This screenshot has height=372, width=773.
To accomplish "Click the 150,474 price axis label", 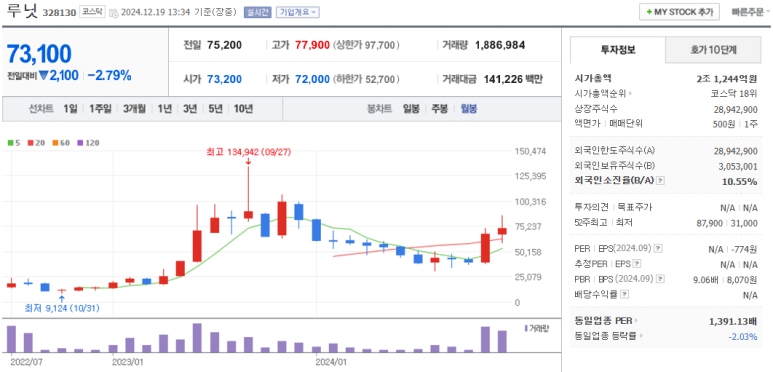I will coord(530,151).
